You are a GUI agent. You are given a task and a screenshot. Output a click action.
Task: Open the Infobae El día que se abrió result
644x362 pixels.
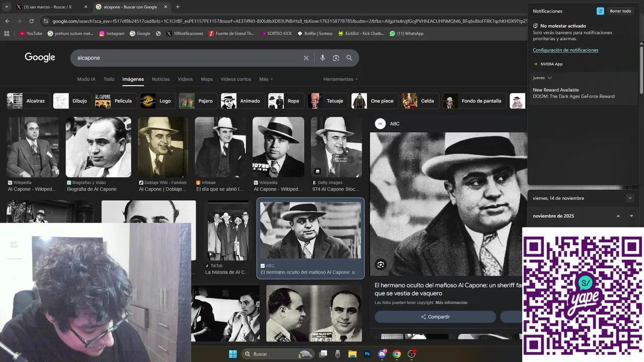tap(220, 154)
